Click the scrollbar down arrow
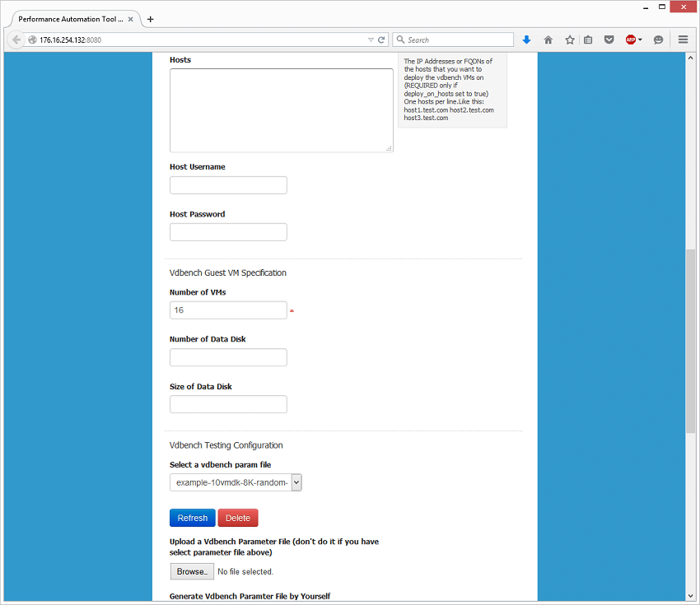Viewport: 700px width, 605px height. click(x=690, y=596)
